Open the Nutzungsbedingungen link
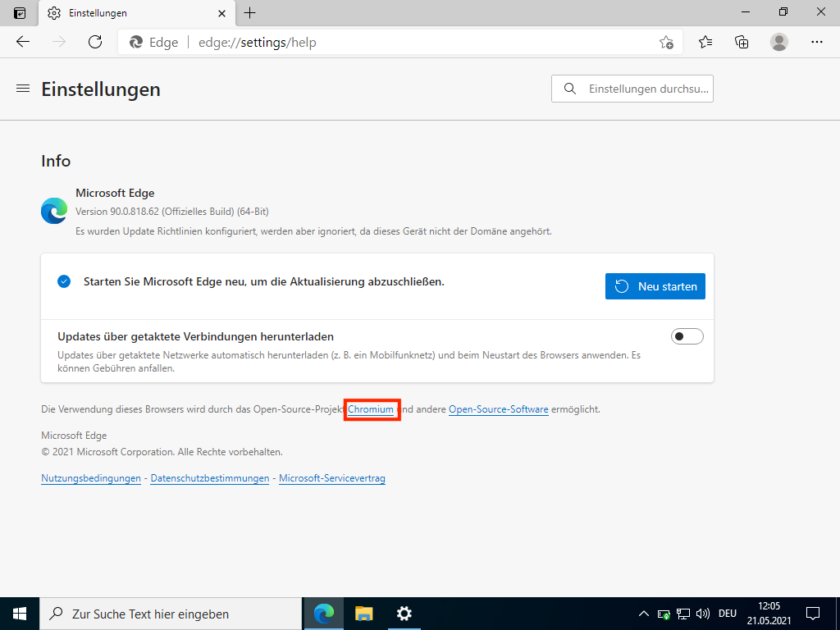 (91, 478)
